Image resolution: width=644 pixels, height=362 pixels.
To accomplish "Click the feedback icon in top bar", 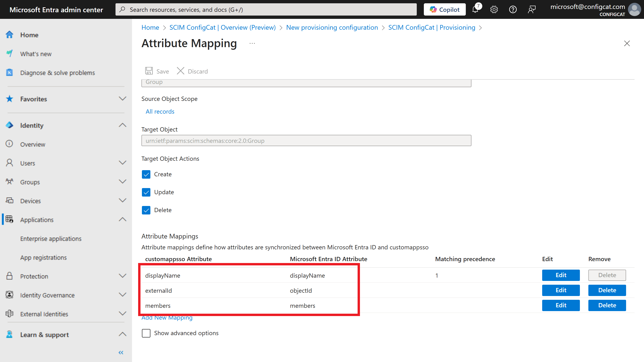I will (532, 9).
